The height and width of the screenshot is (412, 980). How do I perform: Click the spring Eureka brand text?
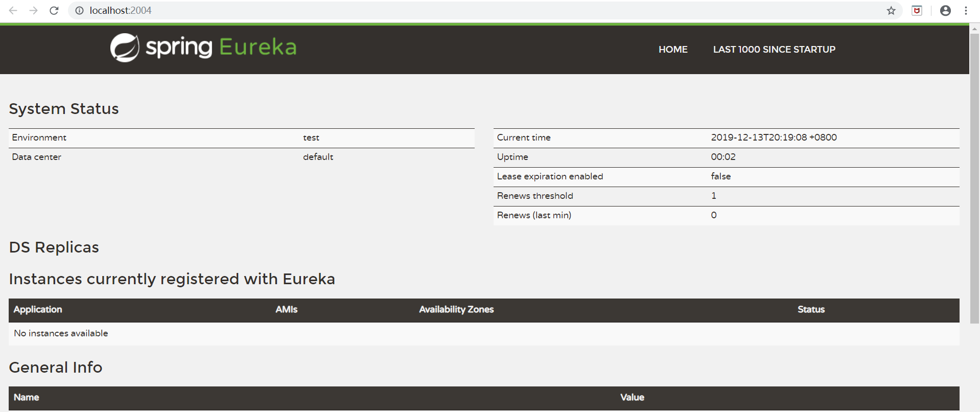point(221,47)
